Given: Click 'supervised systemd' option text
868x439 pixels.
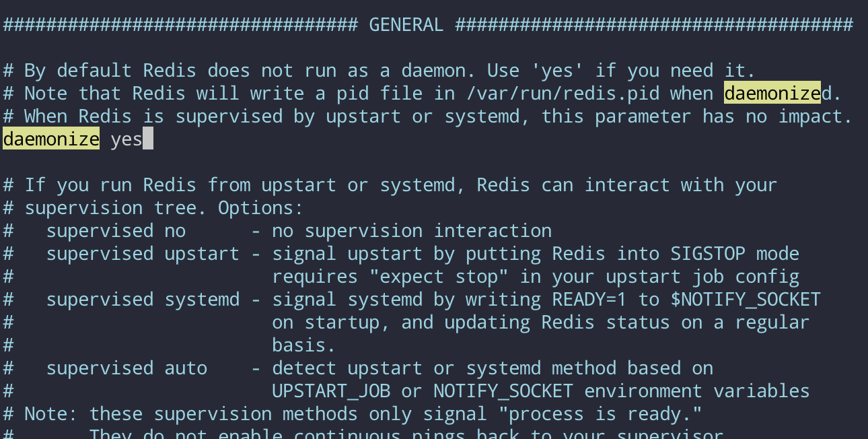Looking at the screenshot, I should (x=143, y=300).
